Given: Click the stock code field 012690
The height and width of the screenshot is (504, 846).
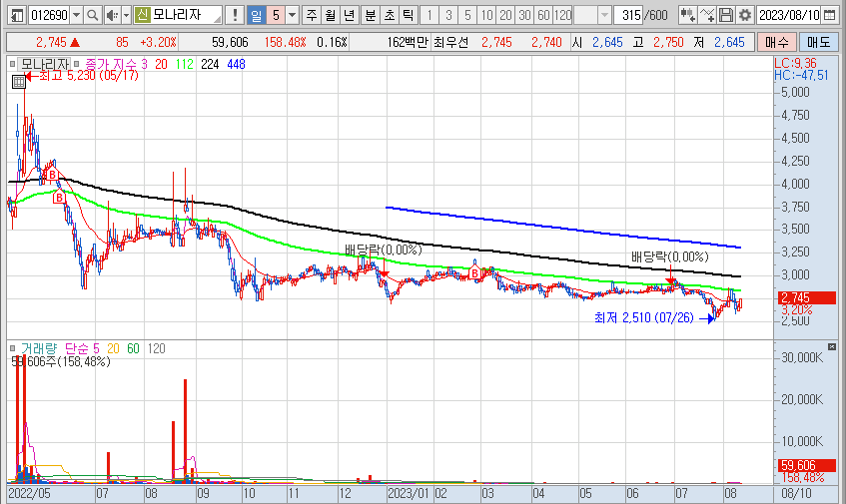Looking at the screenshot, I should 49,15.
